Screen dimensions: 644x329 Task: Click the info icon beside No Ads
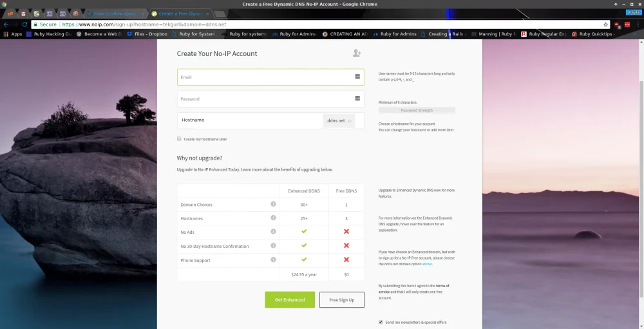point(273,232)
